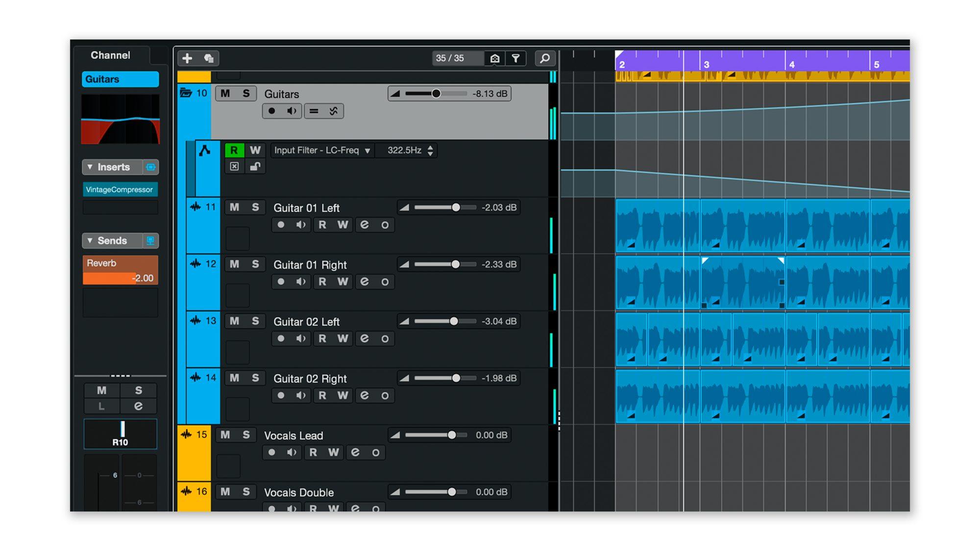Open the track filter funnel icon

[x=516, y=58]
